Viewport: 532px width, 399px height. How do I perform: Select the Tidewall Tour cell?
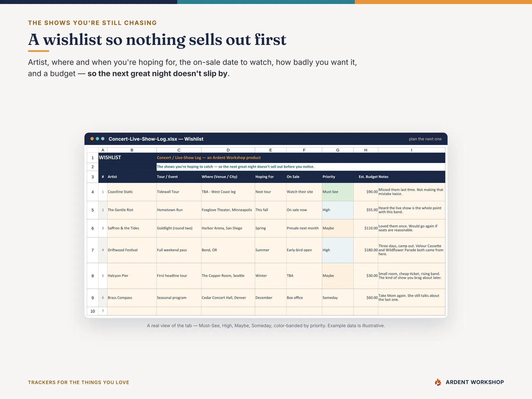click(179, 192)
